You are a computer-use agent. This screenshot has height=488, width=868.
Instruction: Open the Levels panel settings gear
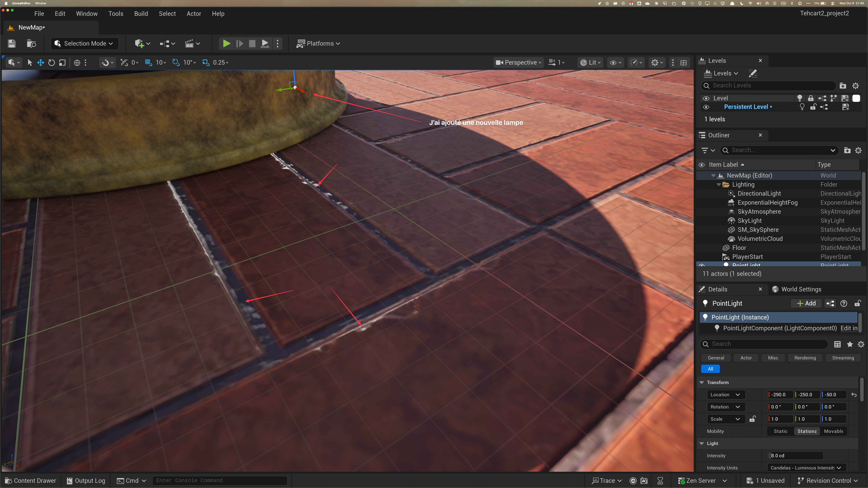click(856, 86)
